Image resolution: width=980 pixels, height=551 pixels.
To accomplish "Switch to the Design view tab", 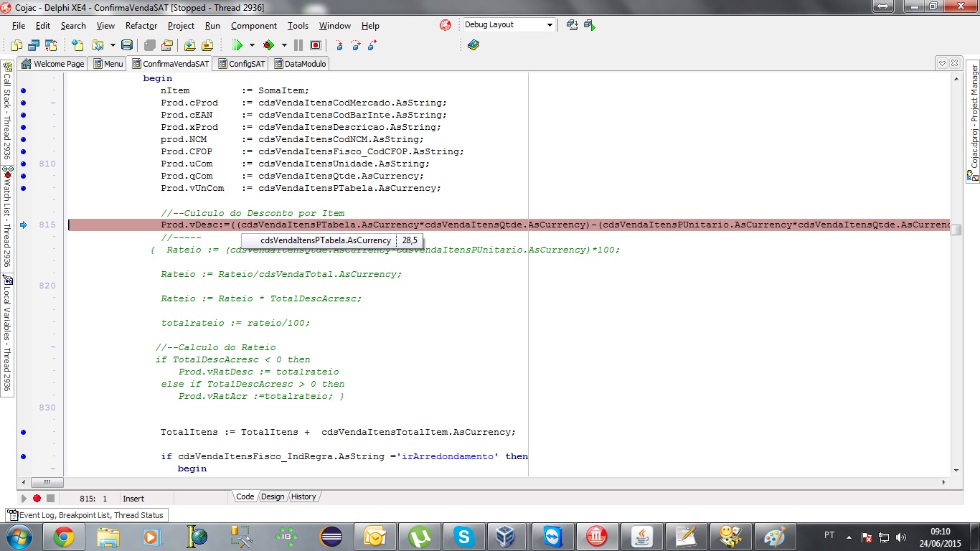I will coord(273,496).
